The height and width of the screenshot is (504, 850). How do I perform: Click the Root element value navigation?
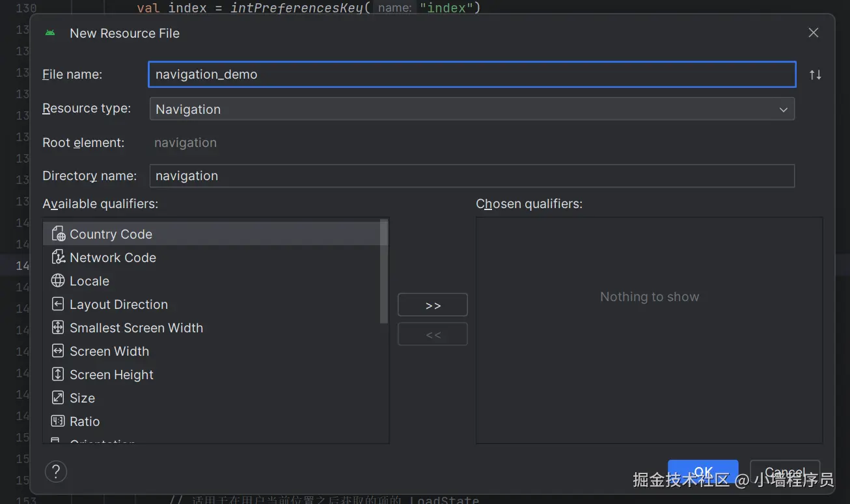click(x=185, y=142)
